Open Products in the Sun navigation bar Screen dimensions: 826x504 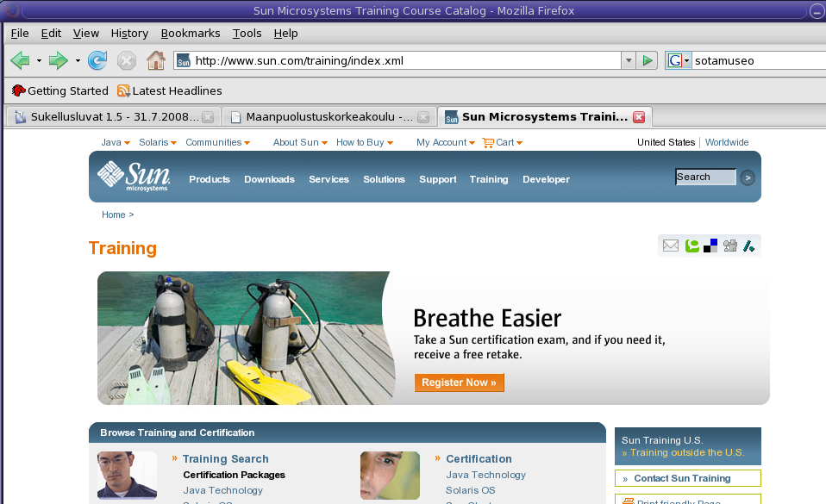click(210, 179)
